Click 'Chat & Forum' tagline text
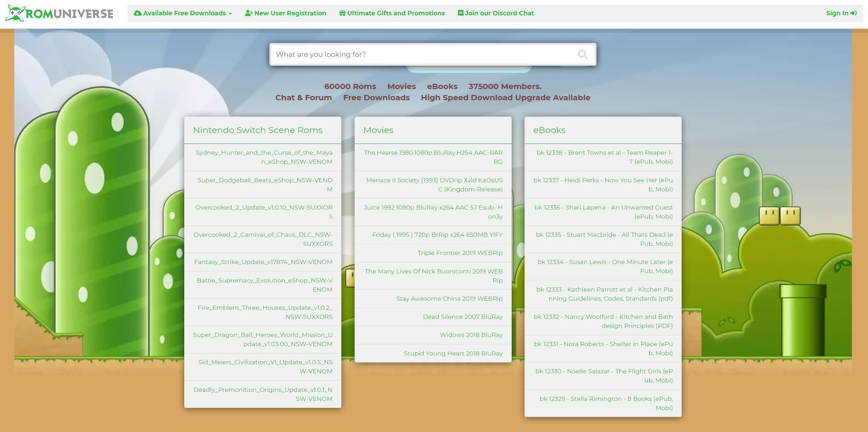The width and height of the screenshot is (868, 432). [304, 97]
